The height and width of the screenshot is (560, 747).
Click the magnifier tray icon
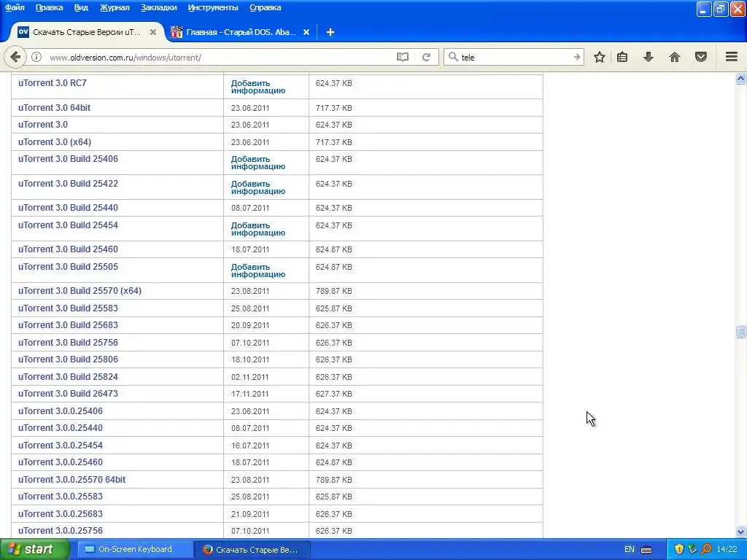click(x=706, y=550)
